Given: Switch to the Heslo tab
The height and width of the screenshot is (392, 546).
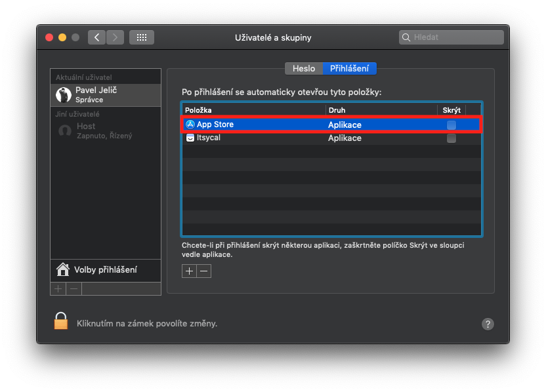Looking at the screenshot, I should (x=303, y=68).
